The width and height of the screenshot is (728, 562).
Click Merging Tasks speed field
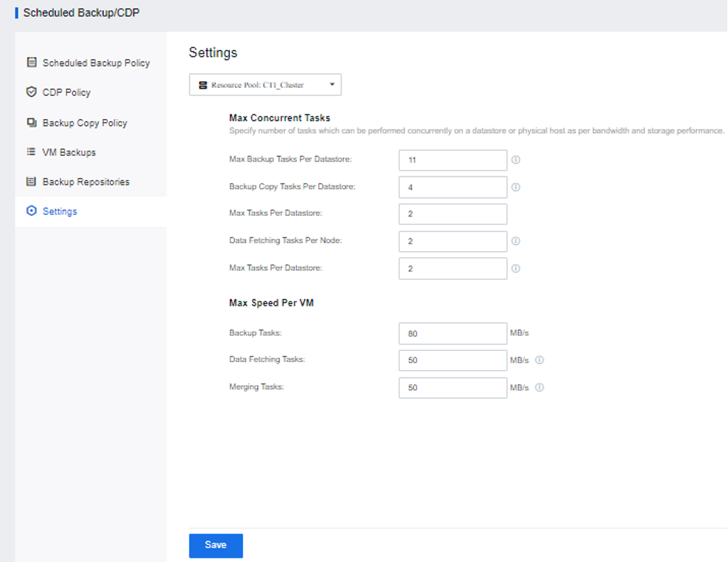(453, 387)
